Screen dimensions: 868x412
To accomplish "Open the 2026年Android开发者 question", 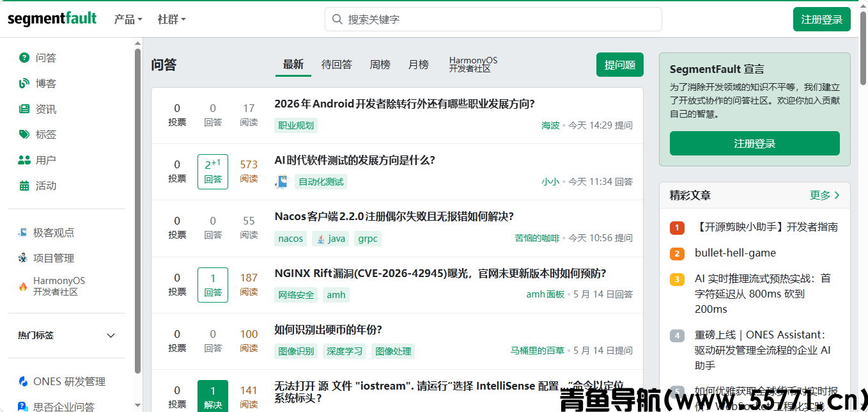I will pos(405,104).
